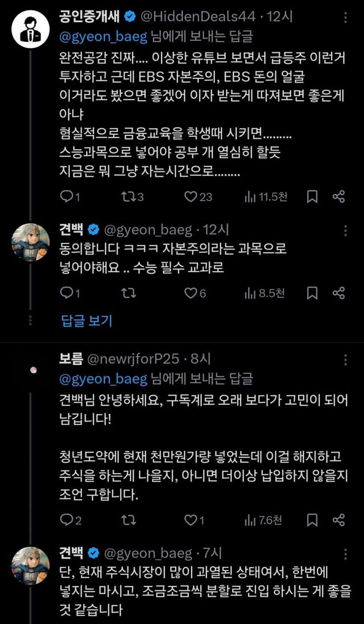Retweet the 공인중개새 post
The width and height of the screenshot is (364, 624).
(128, 197)
